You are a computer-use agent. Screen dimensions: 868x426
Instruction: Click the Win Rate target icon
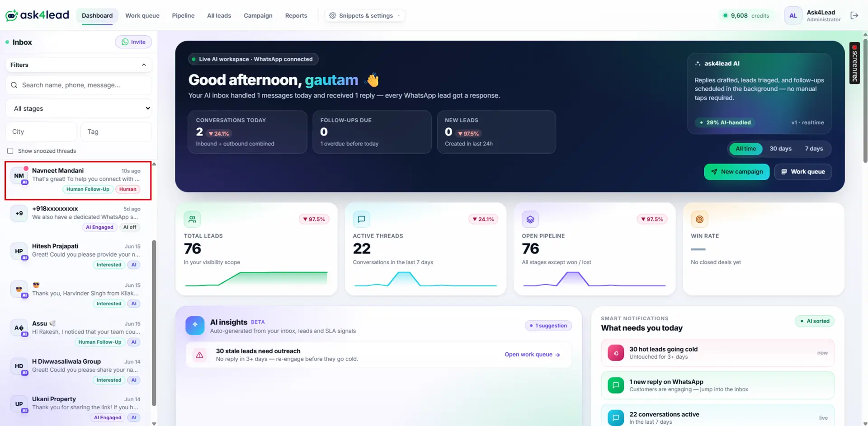click(699, 219)
